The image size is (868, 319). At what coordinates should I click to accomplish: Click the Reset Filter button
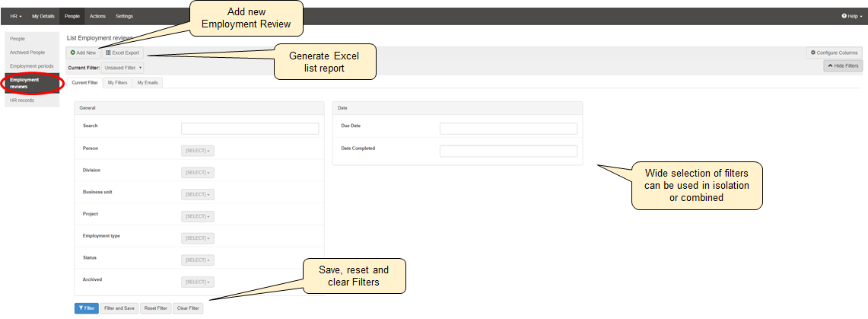coord(156,308)
